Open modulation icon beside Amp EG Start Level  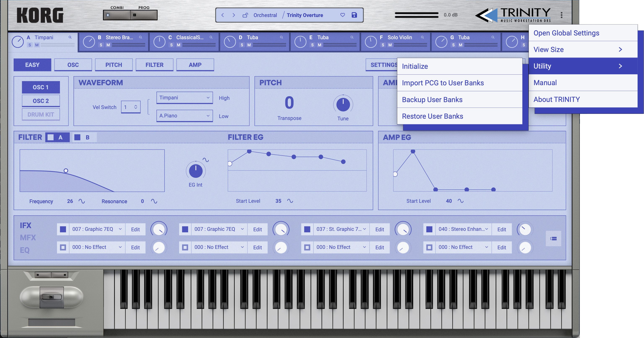[x=460, y=201]
